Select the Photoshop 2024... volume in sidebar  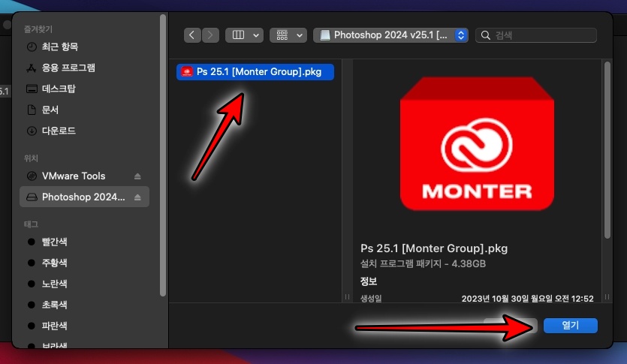pyautogui.click(x=84, y=197)
